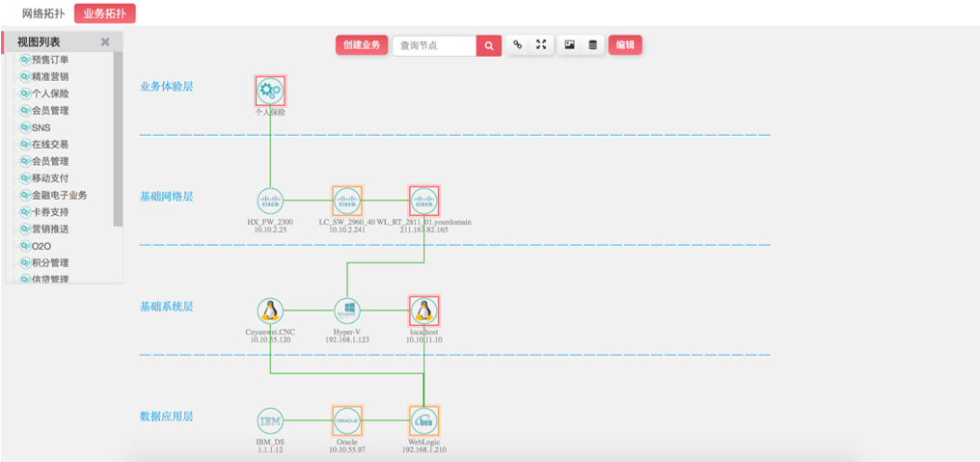This screenshot has width=980, height=462.
Task: Open 移动支付 in the view list
Action: [x=49, y=178]
